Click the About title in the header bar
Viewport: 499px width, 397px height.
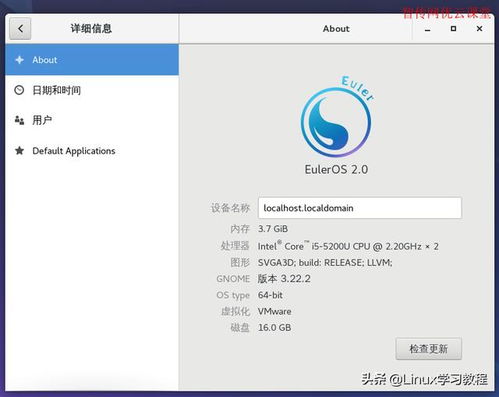(x=336, y=29)
